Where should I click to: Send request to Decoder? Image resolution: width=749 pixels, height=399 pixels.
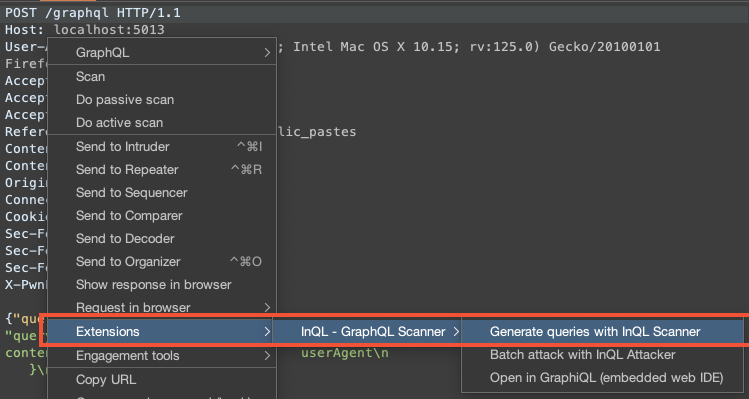click(162, 238)
